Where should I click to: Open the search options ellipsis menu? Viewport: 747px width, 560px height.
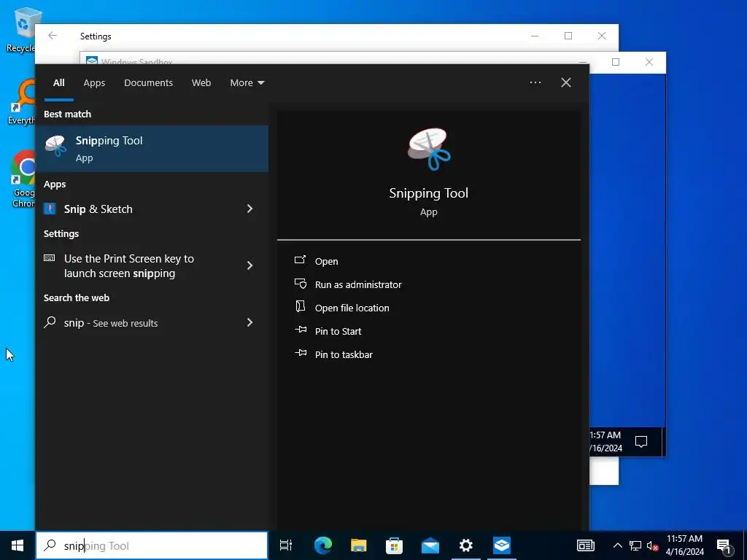pyautogui.click(x=535, y=82)
